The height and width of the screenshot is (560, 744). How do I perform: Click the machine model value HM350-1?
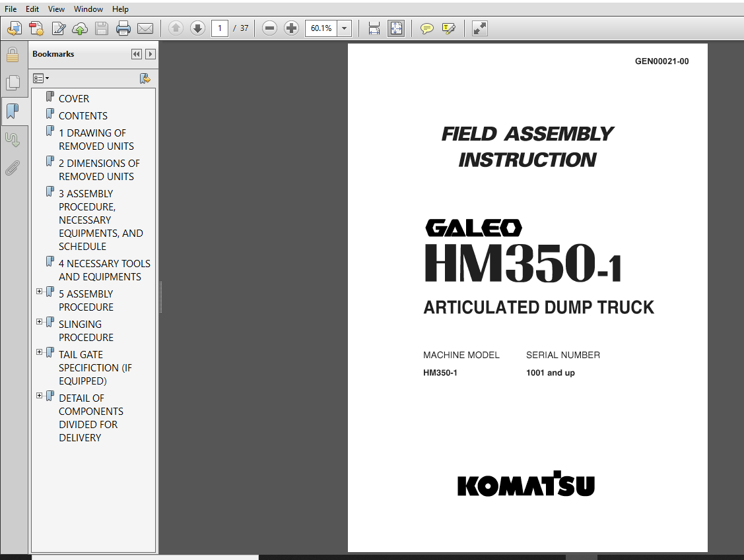tap(440, 373)
